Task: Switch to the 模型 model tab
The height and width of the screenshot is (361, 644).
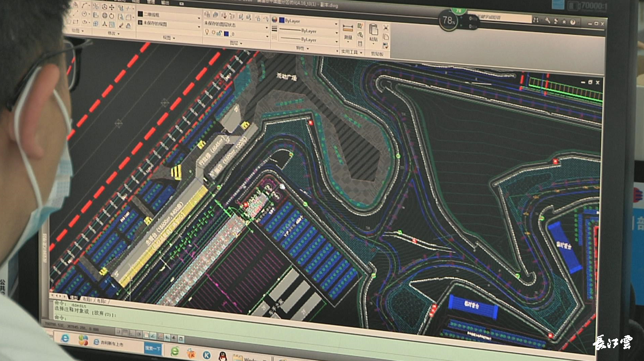Action: pyautogui.click(x=73, y=297)
